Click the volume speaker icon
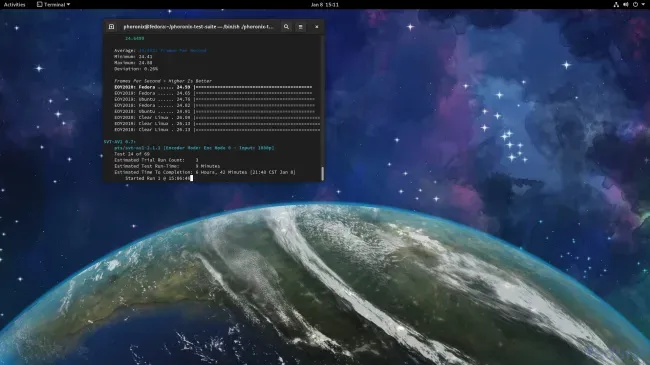Viewport: 650px width, 365px height. (x=626, y=5)
